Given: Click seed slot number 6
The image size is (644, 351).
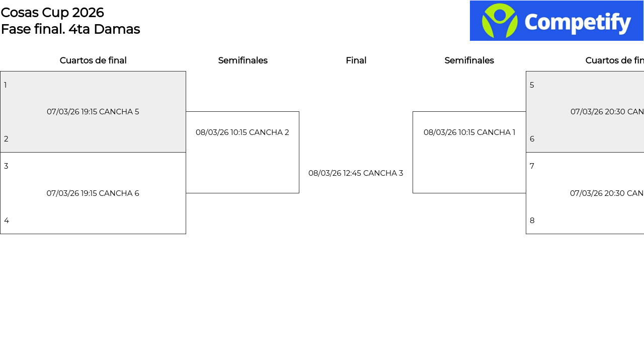Looking at the screenshot, I should point(532,139).
